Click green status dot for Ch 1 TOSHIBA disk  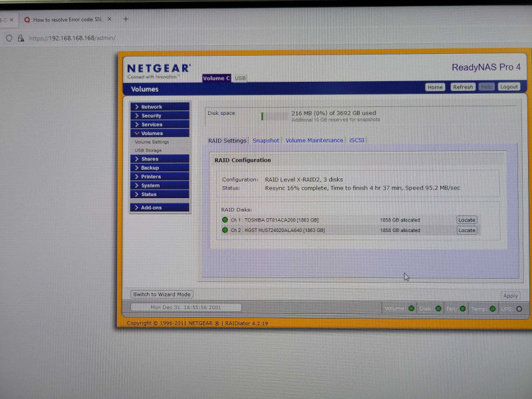point(225,220)
